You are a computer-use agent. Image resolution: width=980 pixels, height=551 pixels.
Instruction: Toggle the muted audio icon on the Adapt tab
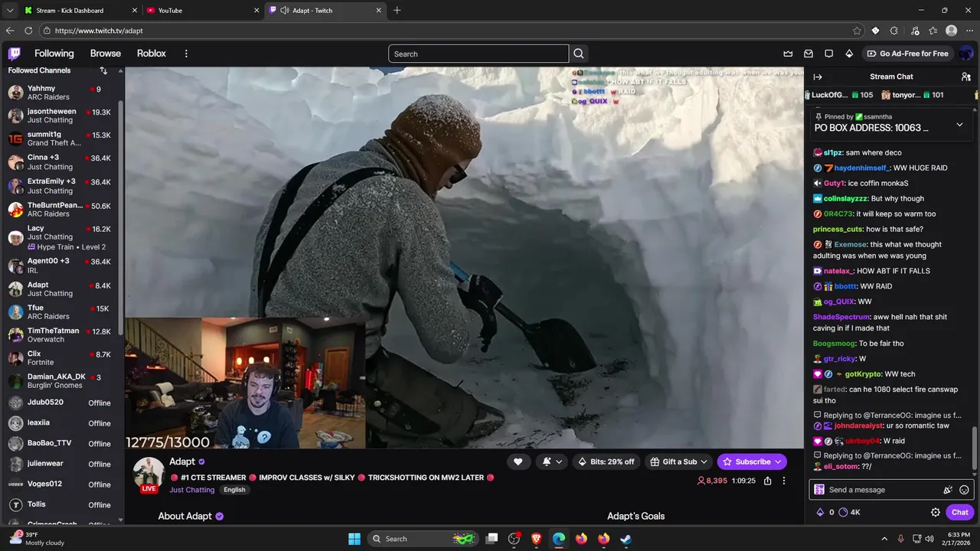[x=285, y=11]
